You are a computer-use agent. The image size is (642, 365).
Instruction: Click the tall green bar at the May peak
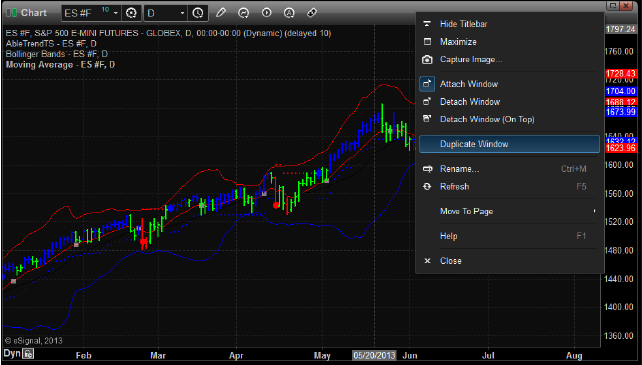click(x=382, y=118)
